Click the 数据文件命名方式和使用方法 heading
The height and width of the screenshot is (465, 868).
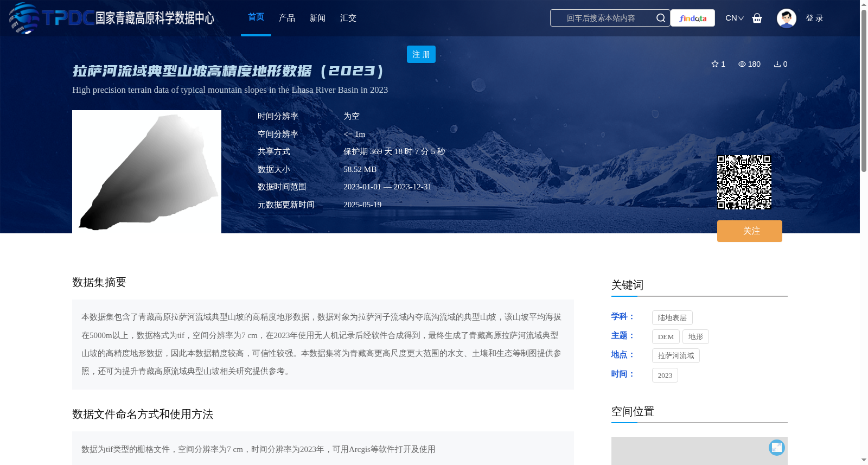click(143, 414)
